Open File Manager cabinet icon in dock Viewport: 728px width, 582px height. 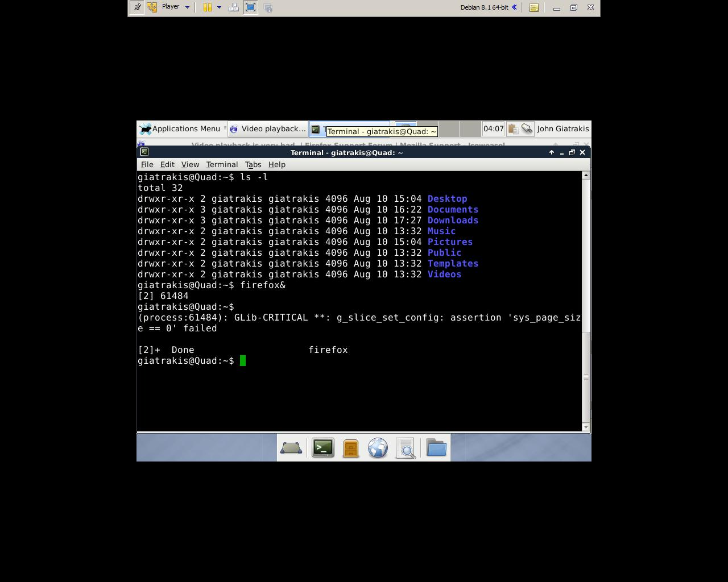(x=351, y=448)
